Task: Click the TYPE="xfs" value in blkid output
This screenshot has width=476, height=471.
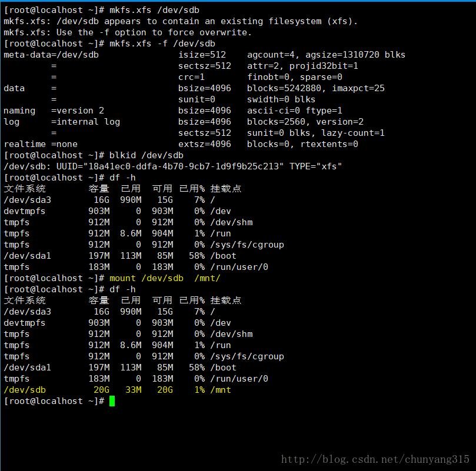Action: [316, 166]
